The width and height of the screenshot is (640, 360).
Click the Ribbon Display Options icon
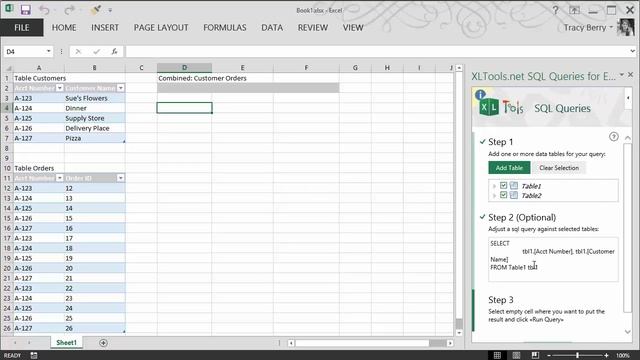[574, 10]
